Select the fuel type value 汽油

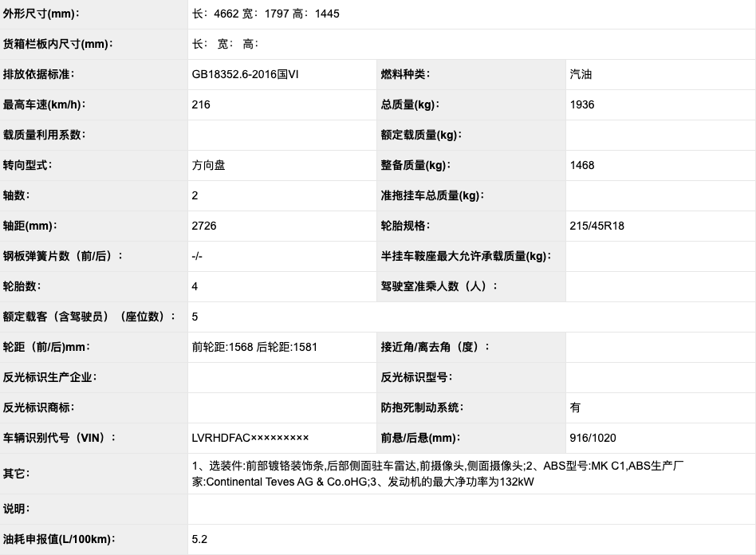pos(578,74)
